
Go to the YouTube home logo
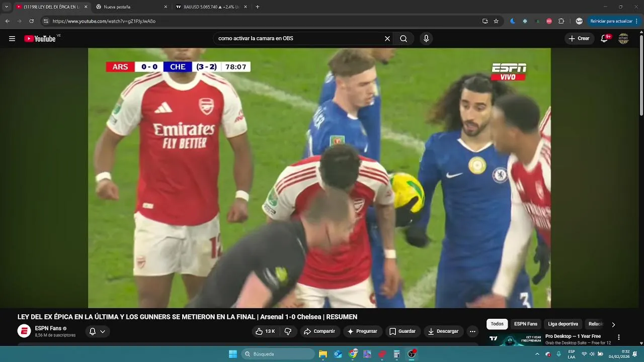(40, 39)
